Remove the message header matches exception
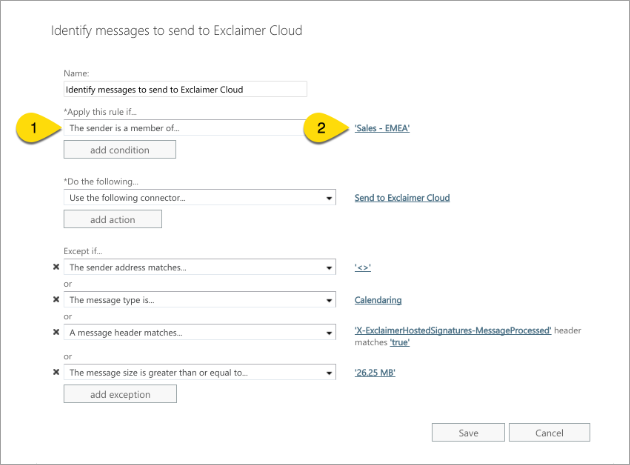630x465 pixels. 56,331
